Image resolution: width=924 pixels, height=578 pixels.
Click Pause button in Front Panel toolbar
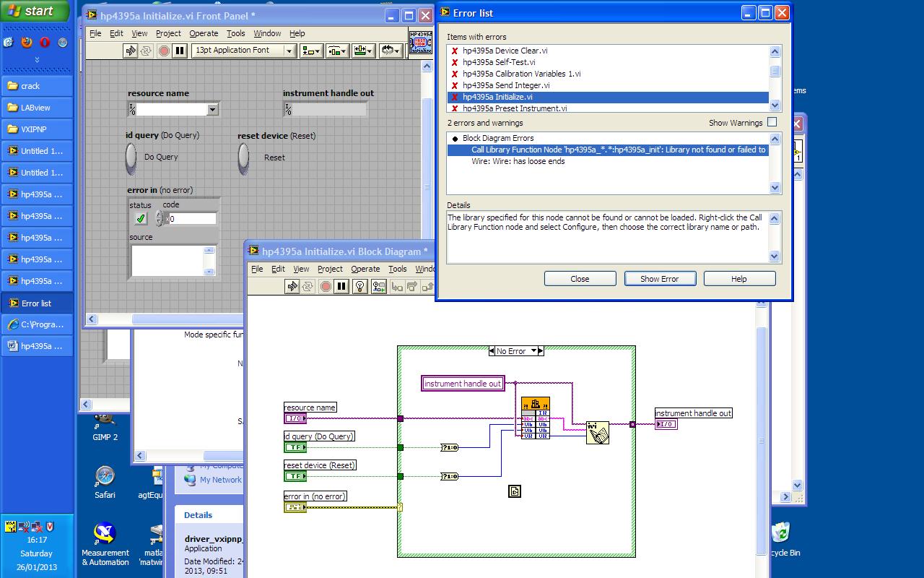coord(180,51)
